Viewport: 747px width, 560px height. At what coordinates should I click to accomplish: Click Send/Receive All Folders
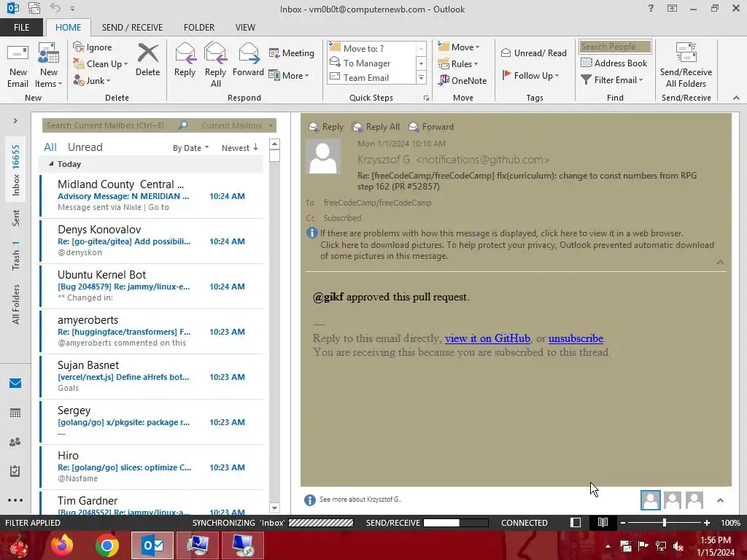[x=686, y=66]
